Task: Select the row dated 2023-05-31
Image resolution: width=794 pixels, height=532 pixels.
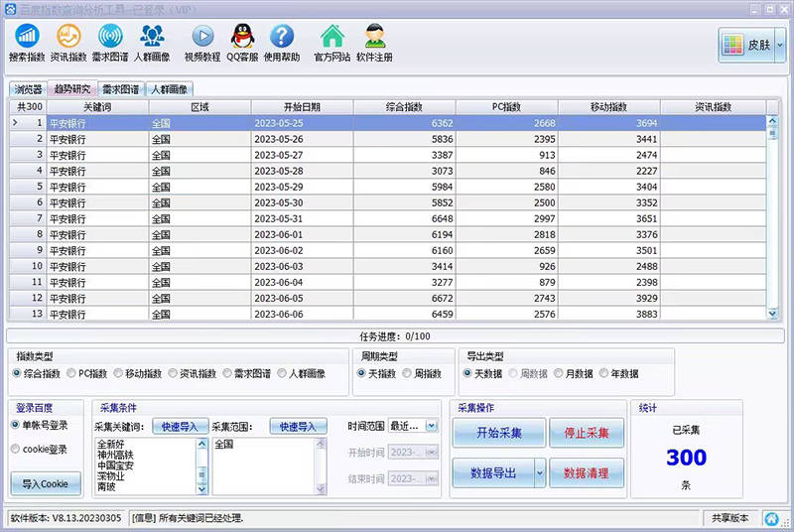Action: pyautogui.click(x=388, y=218)
